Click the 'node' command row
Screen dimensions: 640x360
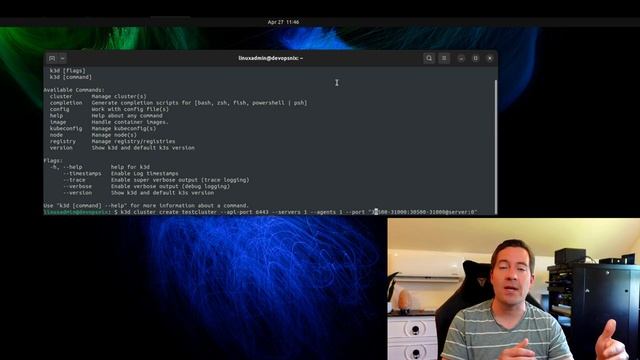coord(93,135)
